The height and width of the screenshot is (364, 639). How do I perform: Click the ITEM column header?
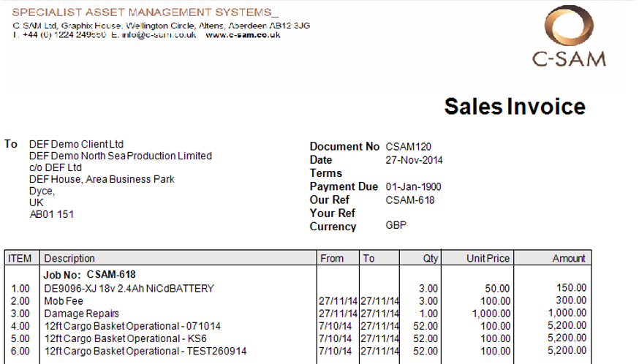tap(20, 258)
